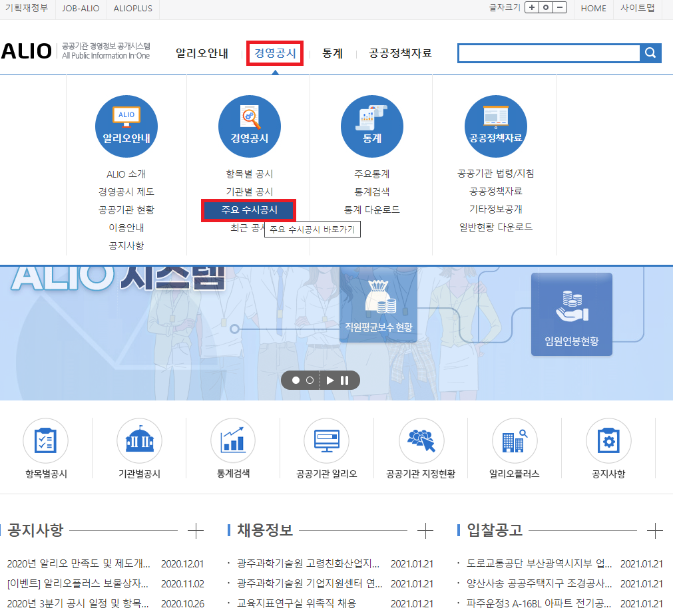Go to ALIOPLUS link

[133, 8]
